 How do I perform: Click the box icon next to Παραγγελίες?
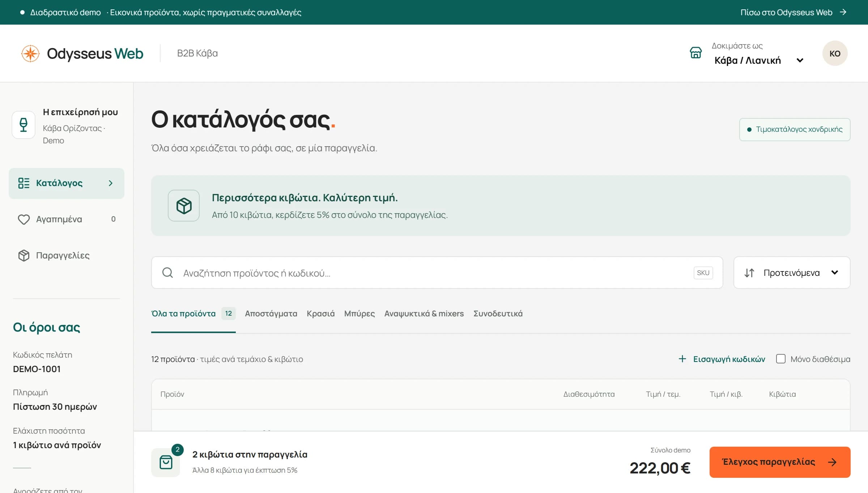pyautogui.click(x=24, y=256)
